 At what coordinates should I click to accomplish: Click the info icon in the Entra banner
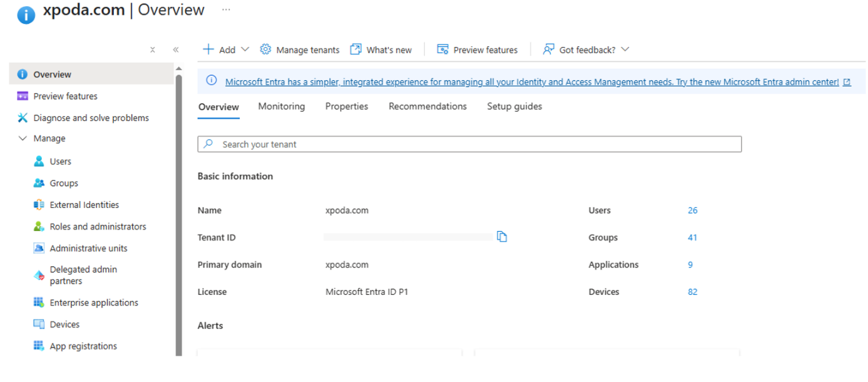[x=212, y=81]
